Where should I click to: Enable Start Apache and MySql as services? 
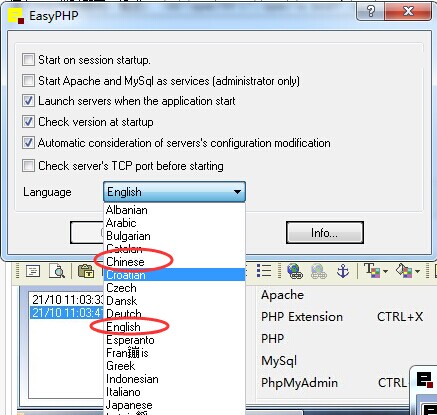tap(28, 81)
